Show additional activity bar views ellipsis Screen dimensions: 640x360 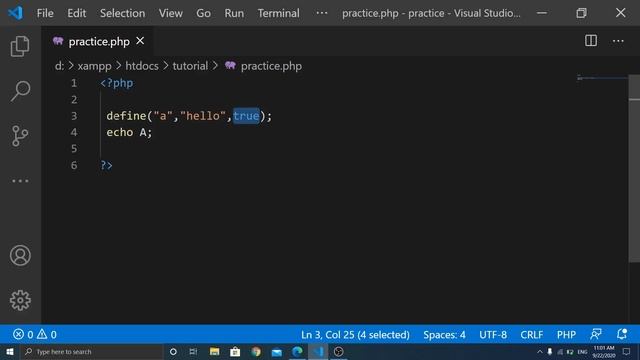point(20,181)
